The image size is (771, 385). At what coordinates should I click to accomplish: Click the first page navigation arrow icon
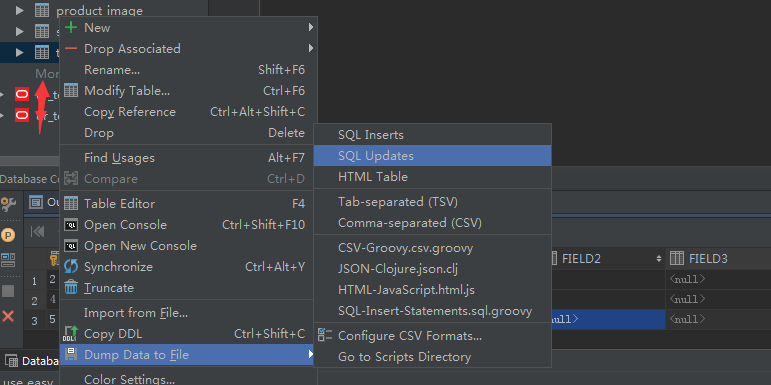pos(37,231)
